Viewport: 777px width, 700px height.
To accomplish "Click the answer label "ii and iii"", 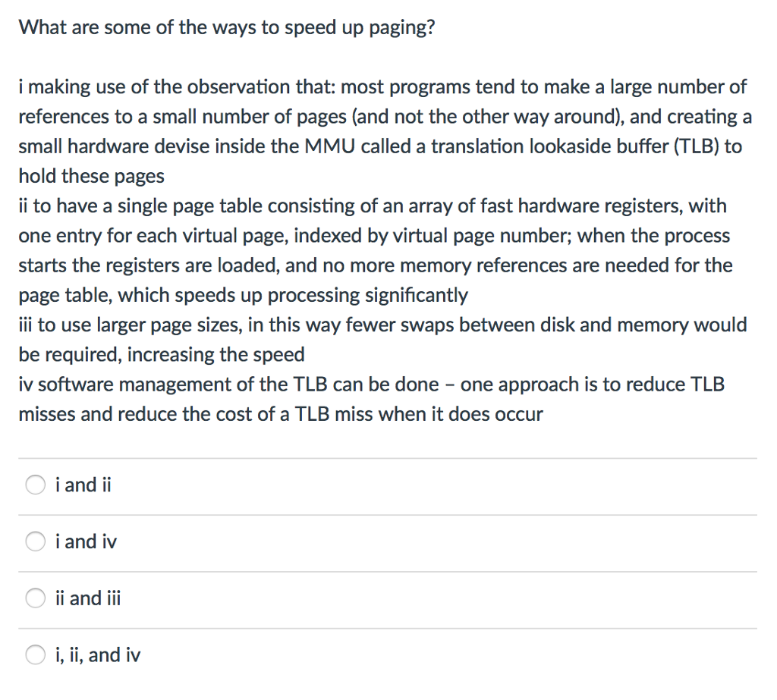I will pos(89,598).
